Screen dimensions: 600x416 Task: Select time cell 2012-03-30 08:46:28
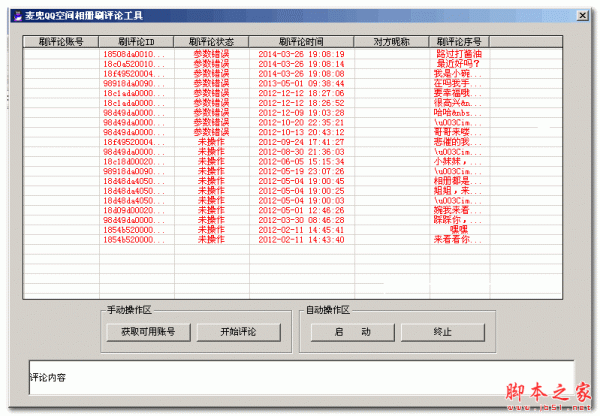pyautogui.click(x=301, y=220)
